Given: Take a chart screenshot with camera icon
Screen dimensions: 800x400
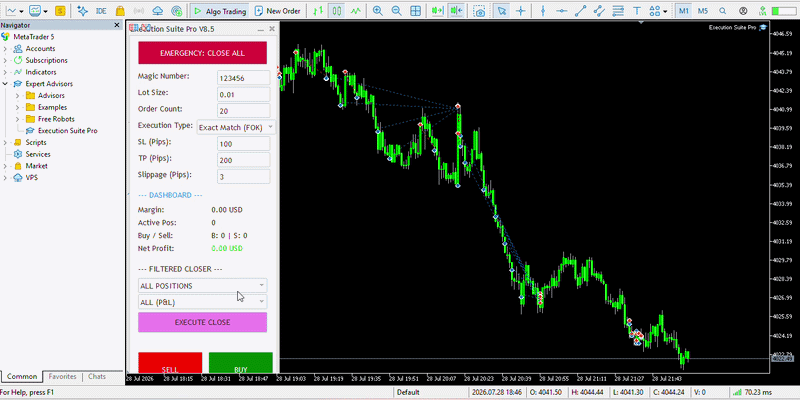Looking at the screenshot, I should pyautogui.click(x=479, y=11).
